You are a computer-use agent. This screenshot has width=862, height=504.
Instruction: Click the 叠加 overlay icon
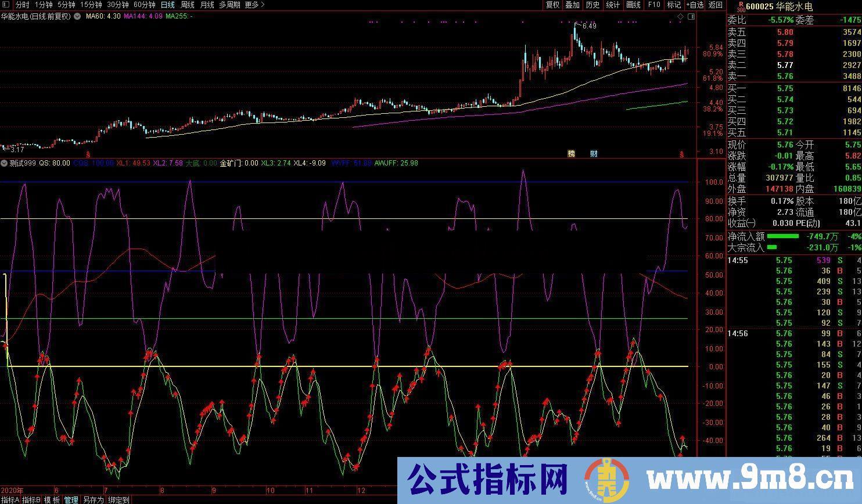point(572,5)
